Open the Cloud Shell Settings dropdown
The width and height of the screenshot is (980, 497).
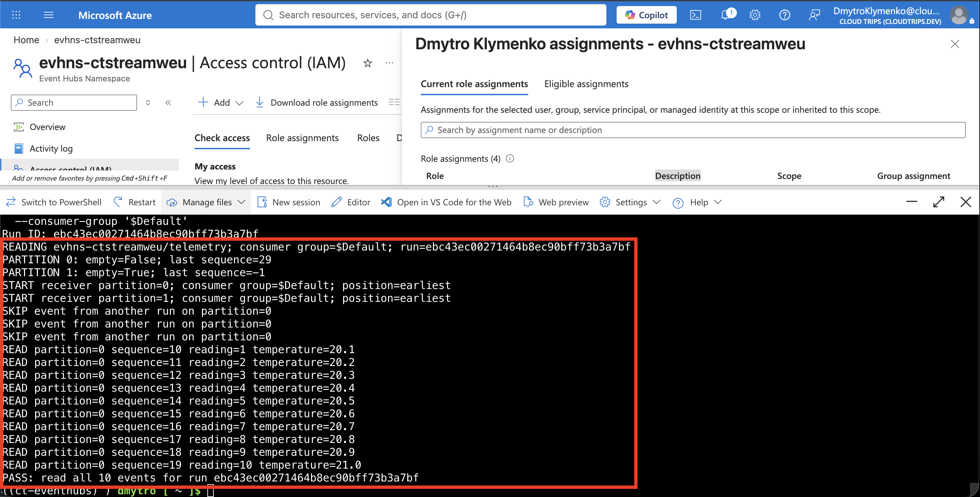(630, 202)
